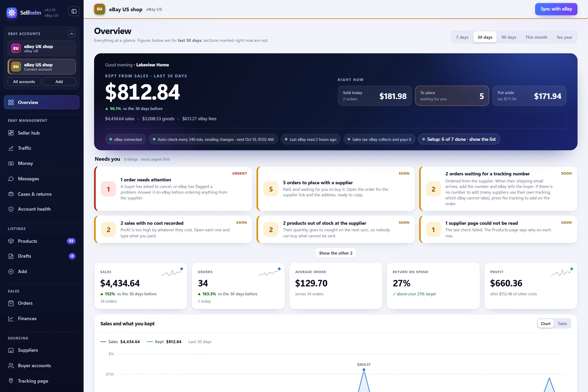The image size is (588, 392).
Task: Select the 30 days range
Action: point(485,37)
